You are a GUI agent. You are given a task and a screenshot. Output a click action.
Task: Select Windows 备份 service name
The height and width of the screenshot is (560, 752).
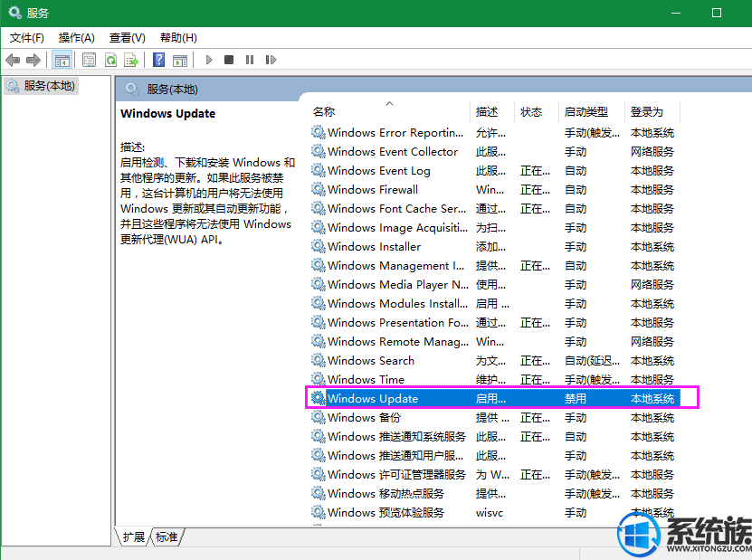pyautogui.click(x=364, y=418)
